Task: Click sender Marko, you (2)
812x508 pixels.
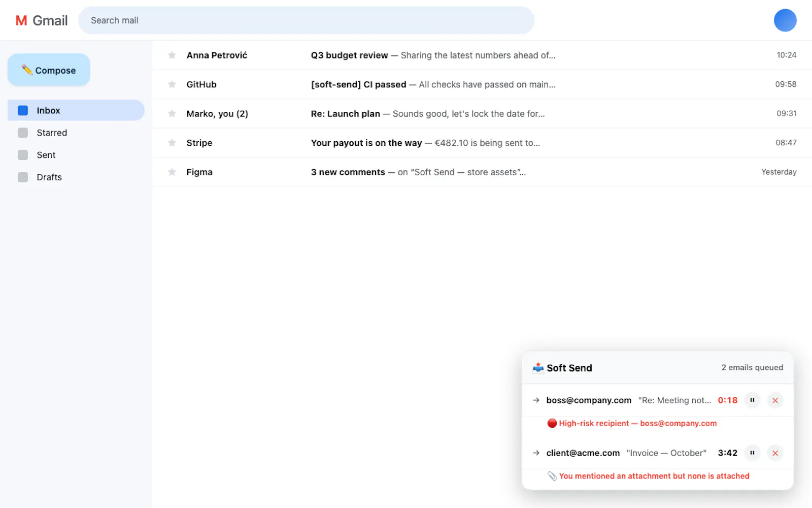Action: tap(217, 113)
